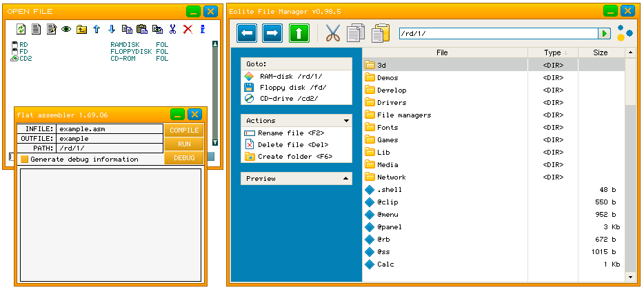The image size is (644, 290).
Task: Select the Network folder
Action: tap(494, 177)
